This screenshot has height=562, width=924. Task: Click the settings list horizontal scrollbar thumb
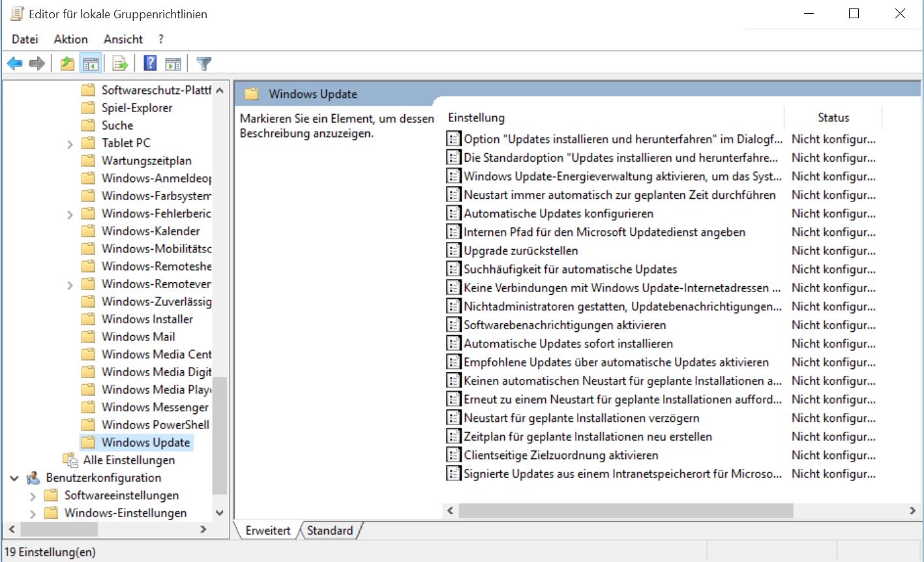tap(625, 511)
